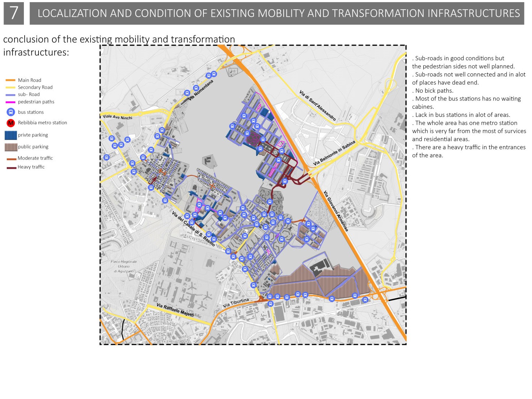Click the Rebibbia metro station icon

(x=10, y=123)
